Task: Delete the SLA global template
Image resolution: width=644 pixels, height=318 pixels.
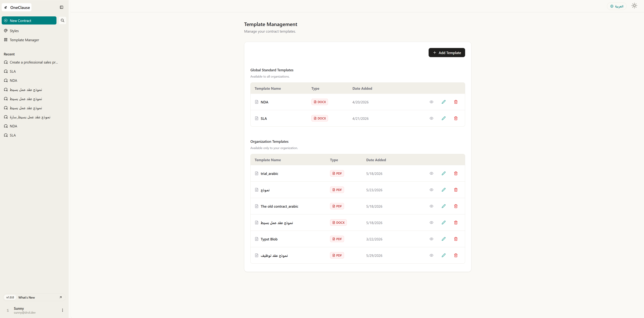Action: tap(456, 118)
